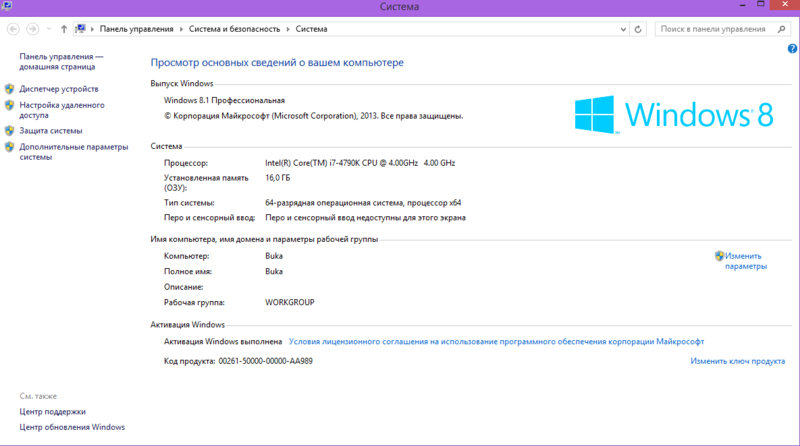This screenshot has height=446, width=800.
Task: Click shield icon beside 'Дополнительные параметры системы'
Action: [x=9, y=147]
